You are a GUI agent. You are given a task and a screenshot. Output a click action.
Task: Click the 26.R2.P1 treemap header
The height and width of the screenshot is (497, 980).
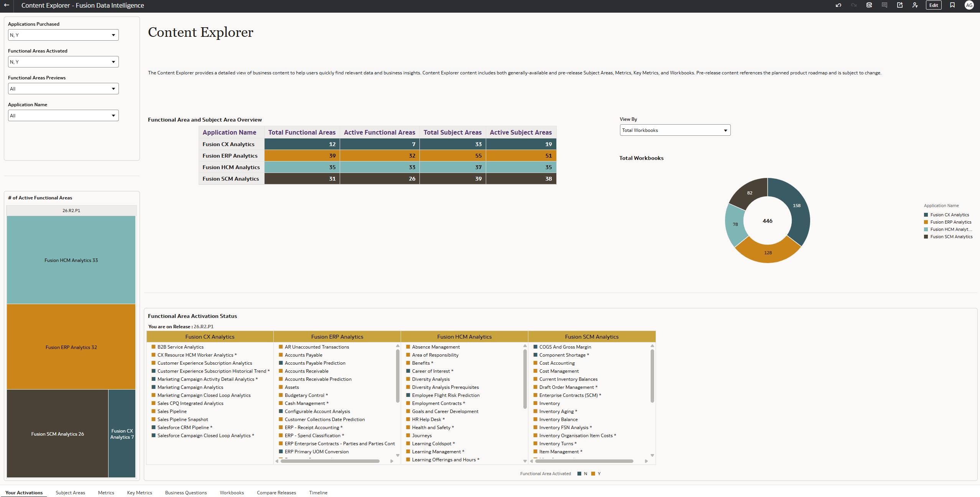(x=71, y=211)
